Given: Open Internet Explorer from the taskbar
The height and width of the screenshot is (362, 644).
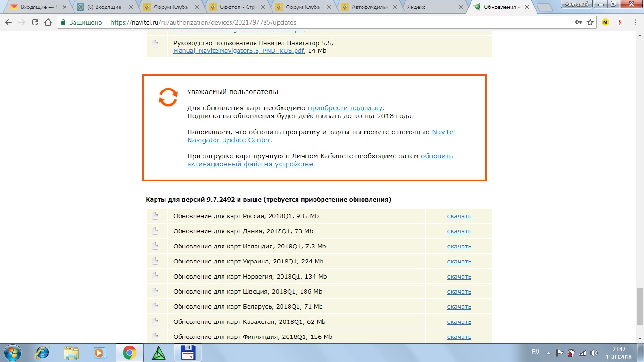Looking at the screenshot, I should coord(43,353).
